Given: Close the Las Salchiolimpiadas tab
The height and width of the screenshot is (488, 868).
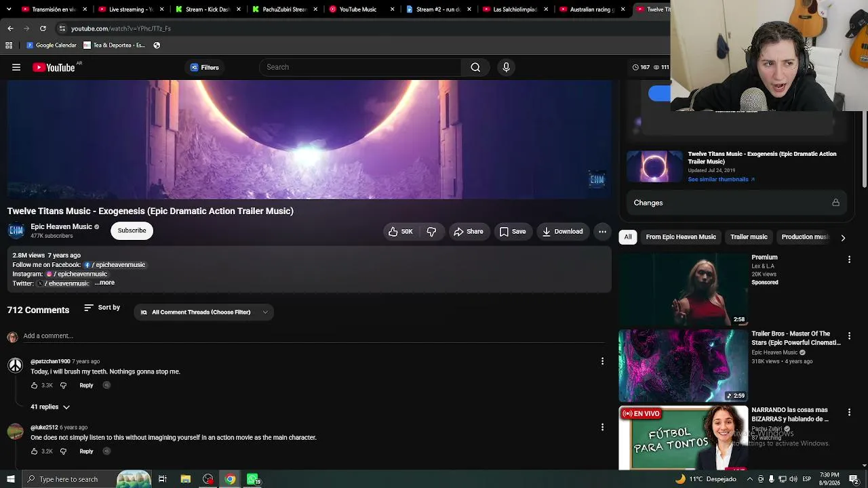Looking at the screenshot, I should [x=546, y=9].
